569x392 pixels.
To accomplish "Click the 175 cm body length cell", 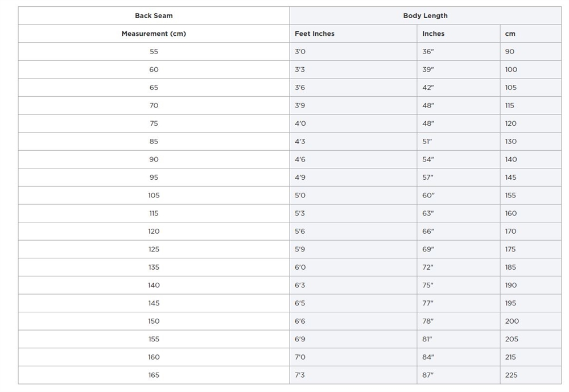I will pos(510,249).
